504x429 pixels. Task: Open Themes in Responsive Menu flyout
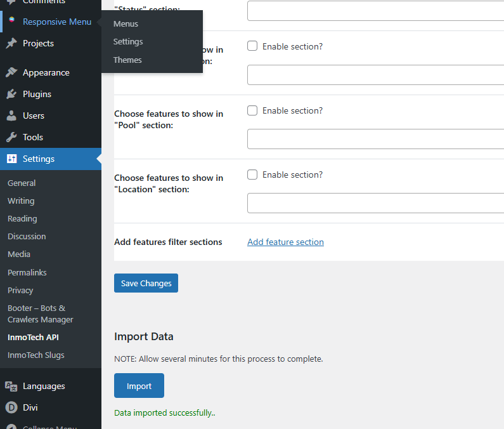tap(127, 60)
